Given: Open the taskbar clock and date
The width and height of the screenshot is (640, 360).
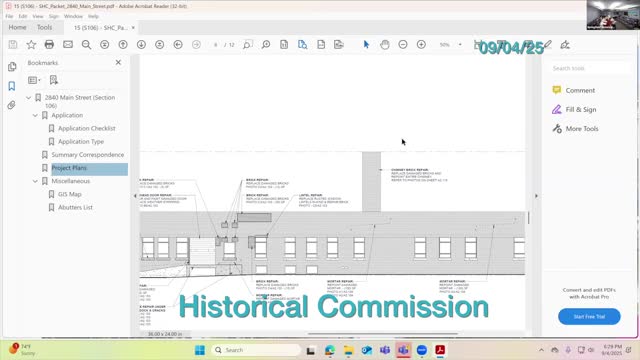Looking at the screenshot, I should (x=612, y=350).
